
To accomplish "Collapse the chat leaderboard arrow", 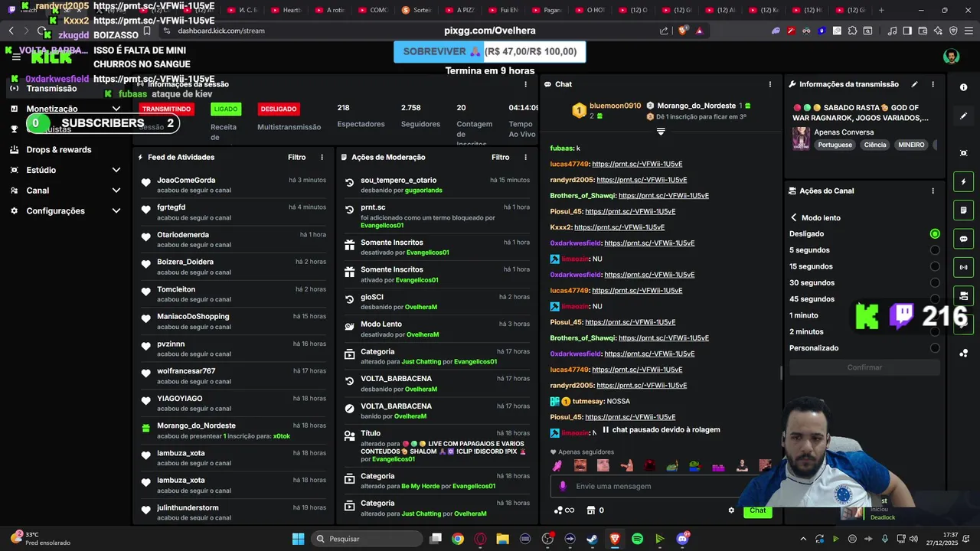I will click(661, 132).
